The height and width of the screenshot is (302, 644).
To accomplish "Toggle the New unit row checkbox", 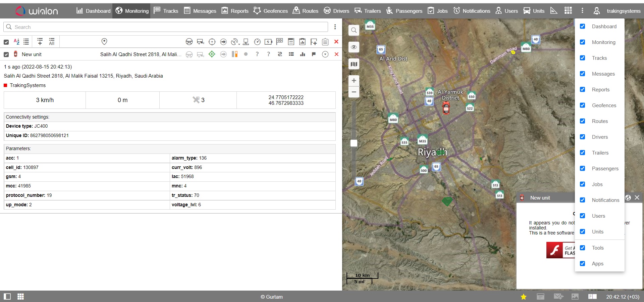I will click(x=6, y=54).
